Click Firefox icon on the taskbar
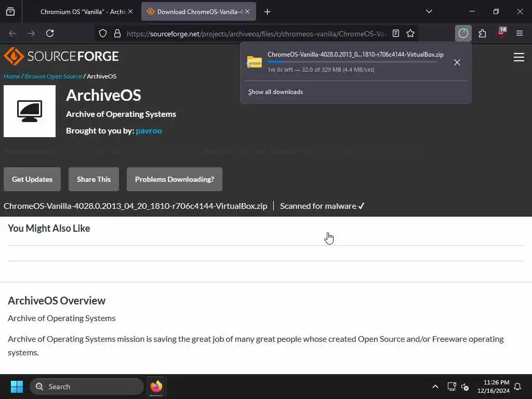532x399 pixels. pyautogui.click(x=156, y=387)
